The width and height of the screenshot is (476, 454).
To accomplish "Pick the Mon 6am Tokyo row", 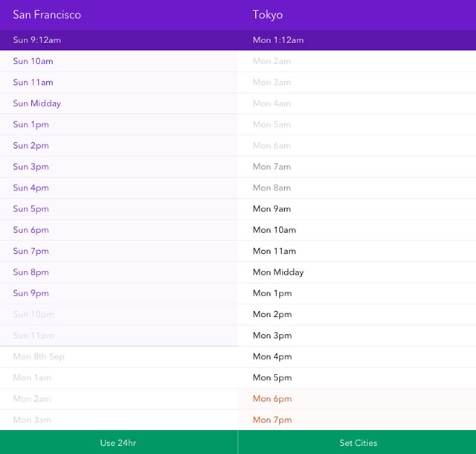I will 357,146.
